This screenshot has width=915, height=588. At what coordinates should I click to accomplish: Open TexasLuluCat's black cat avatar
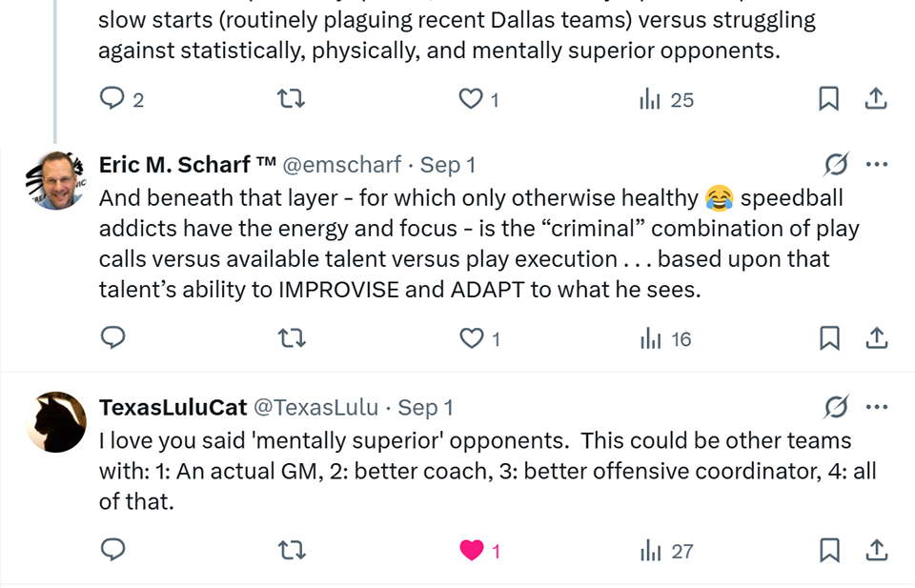[56, 421]
